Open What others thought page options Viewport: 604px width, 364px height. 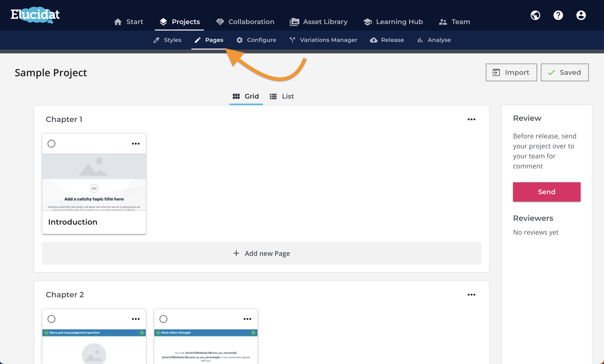click(247, 319)
